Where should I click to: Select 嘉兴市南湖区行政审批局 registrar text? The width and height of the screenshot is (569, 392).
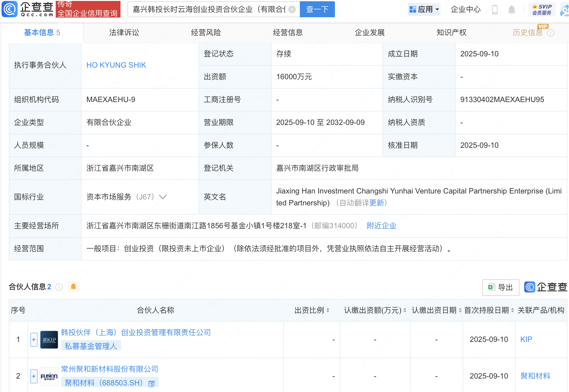[x=317, y=168]
